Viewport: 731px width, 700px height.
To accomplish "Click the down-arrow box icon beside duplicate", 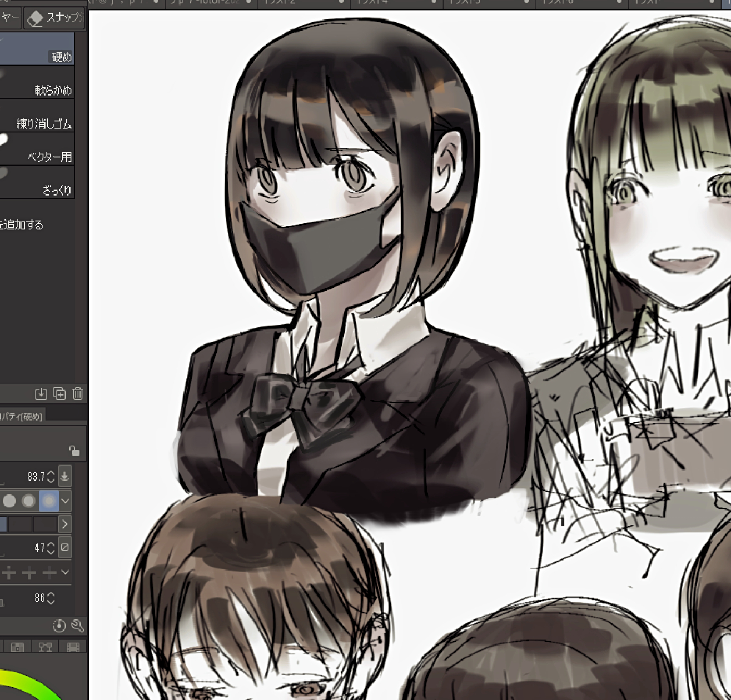I will click(x=41, y=394).
